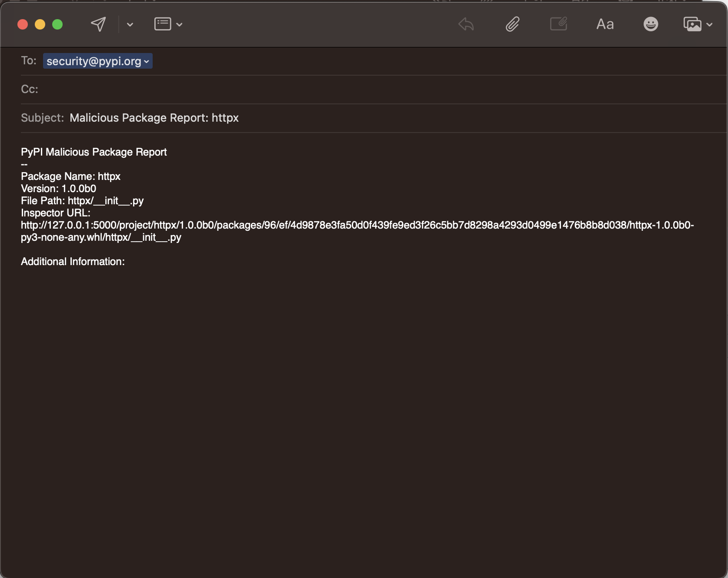728x578 pixels.
Task: Expand photo browser dropdown chevron
Action: click(x=709, y=25)
